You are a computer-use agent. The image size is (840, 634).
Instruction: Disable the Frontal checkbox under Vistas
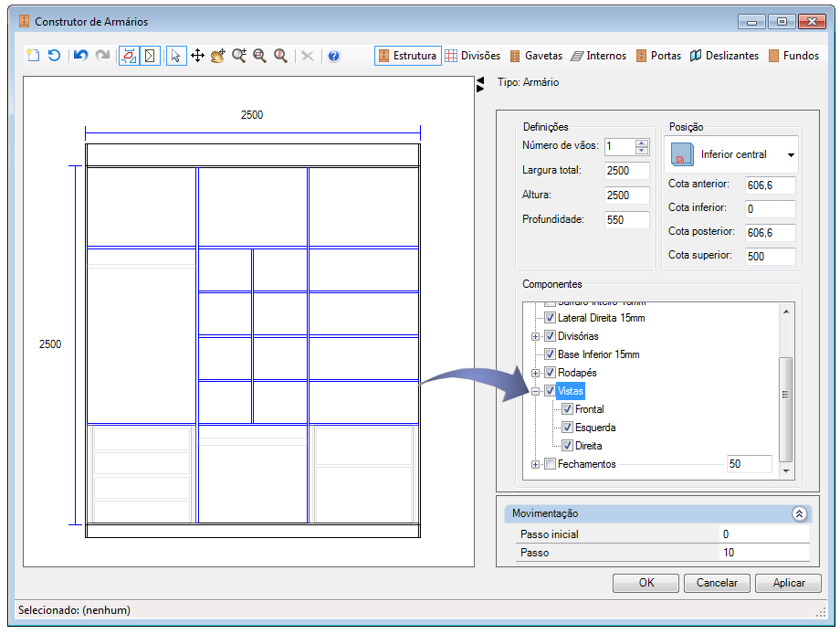(x=567, y=409)
